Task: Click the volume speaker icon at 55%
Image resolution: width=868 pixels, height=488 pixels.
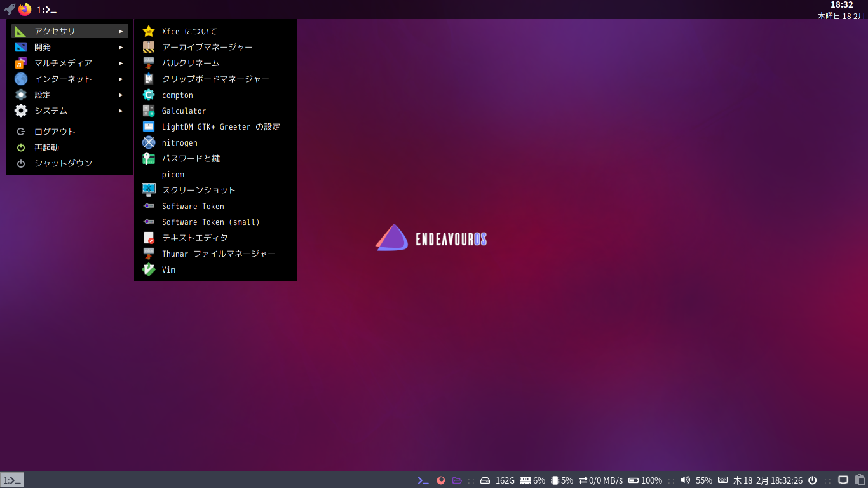Action: tap(685, 480)
